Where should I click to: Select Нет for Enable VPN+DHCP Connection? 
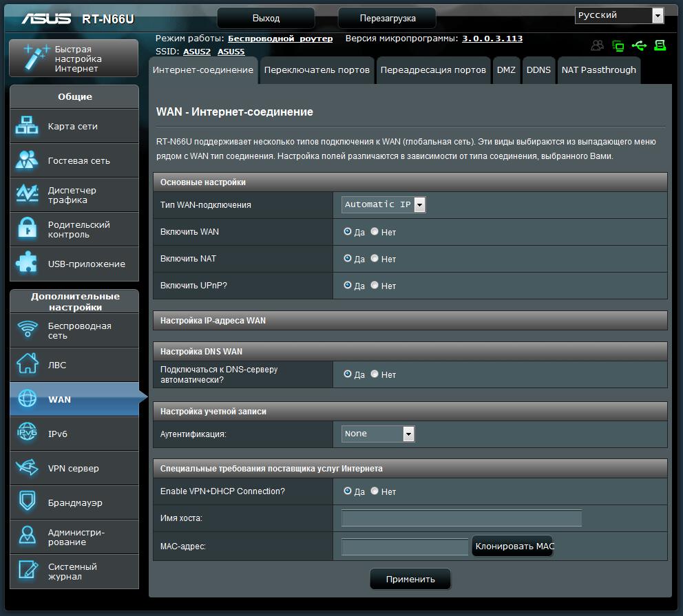tap(374, 491)
